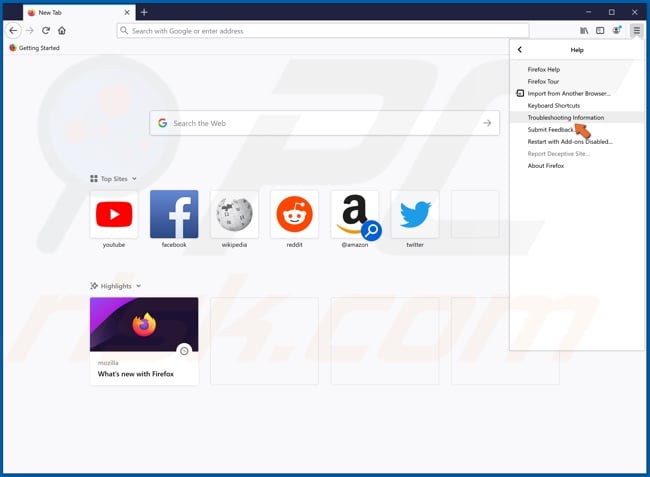This screenshot has height=477, width=650.
Task: Click the Highlights sparkle icon
Action: [94, 286]
